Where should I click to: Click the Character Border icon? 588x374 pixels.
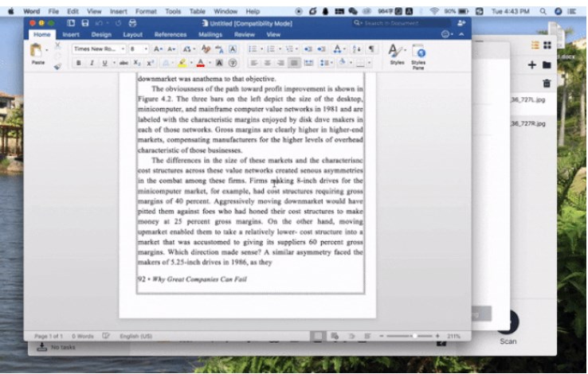(233, 49)
